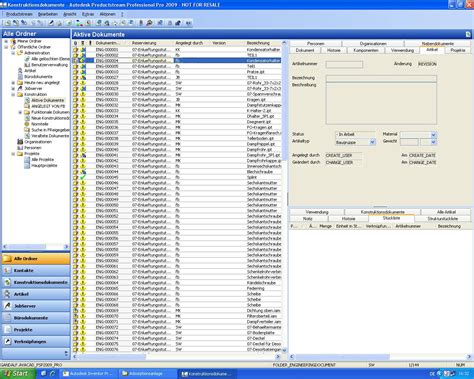Open the Gewicht unit dropdown

coord(433,142)
